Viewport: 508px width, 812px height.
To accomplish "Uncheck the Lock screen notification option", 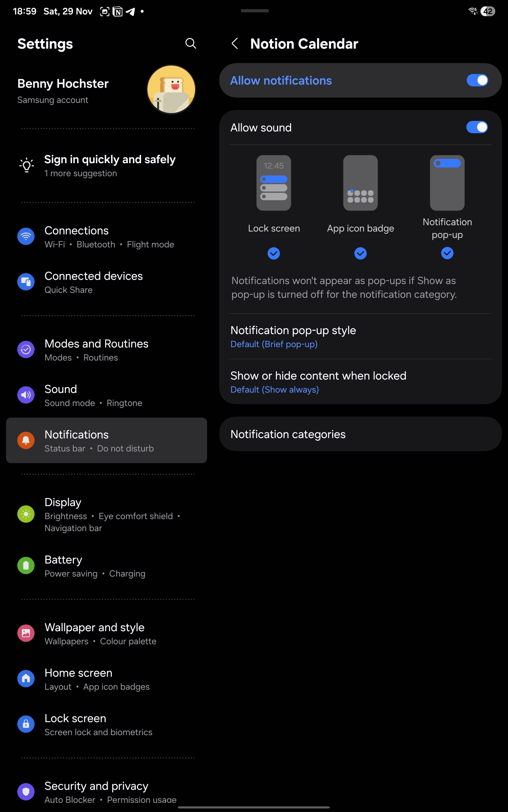I will click(x=274, y=253).
